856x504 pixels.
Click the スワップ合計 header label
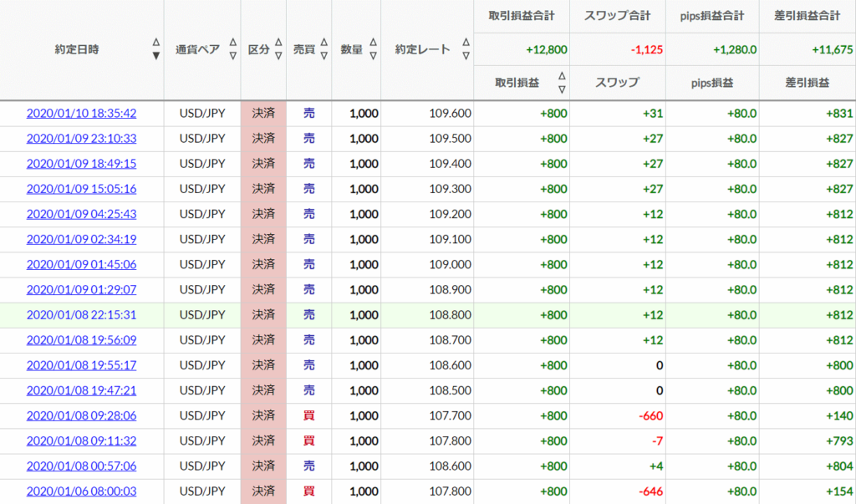[618, 16]
